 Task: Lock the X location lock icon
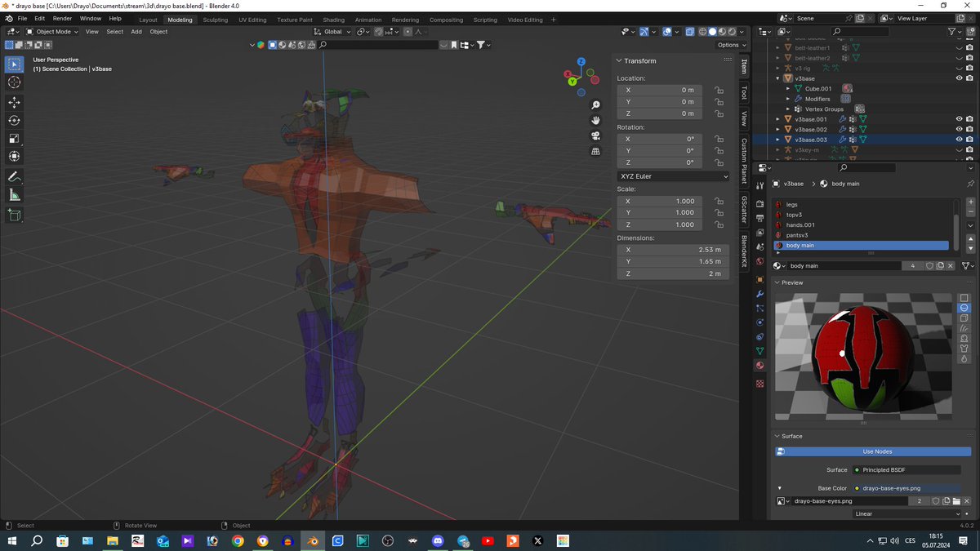[719, 91]
